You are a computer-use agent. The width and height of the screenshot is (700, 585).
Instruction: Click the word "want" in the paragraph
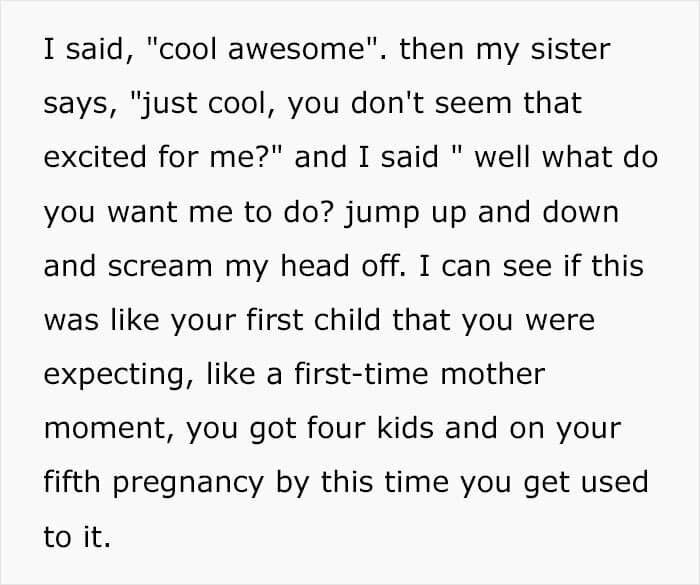point(142,212)
